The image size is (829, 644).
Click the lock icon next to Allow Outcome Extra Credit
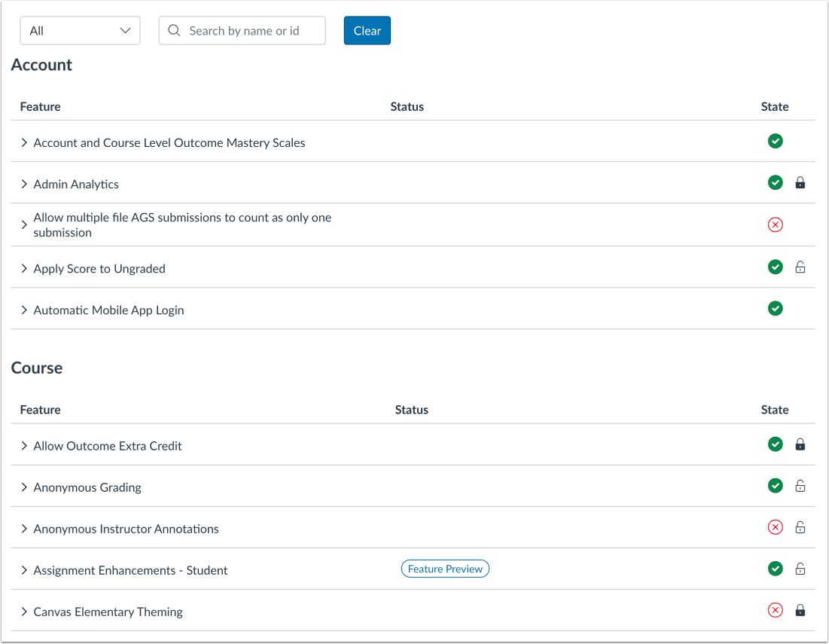[800, 444]
